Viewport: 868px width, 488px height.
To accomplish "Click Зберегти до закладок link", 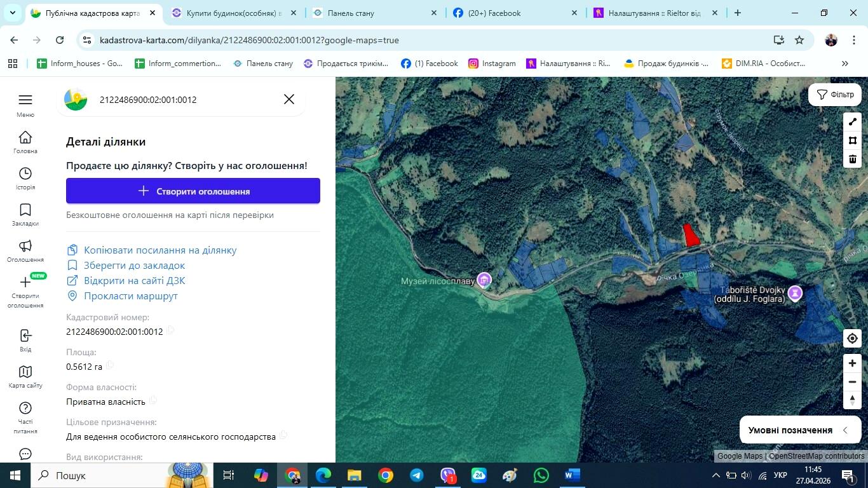I will point(126,265).
